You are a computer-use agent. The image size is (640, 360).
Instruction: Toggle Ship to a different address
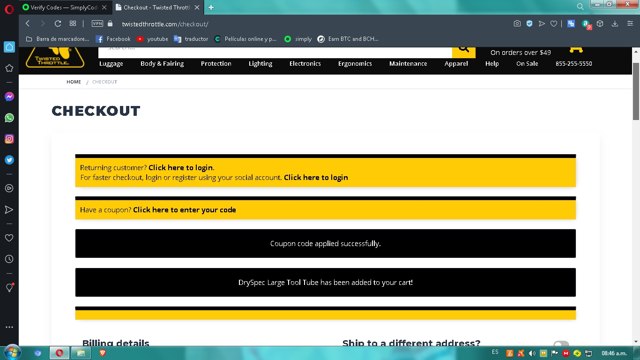click(561, 344)
